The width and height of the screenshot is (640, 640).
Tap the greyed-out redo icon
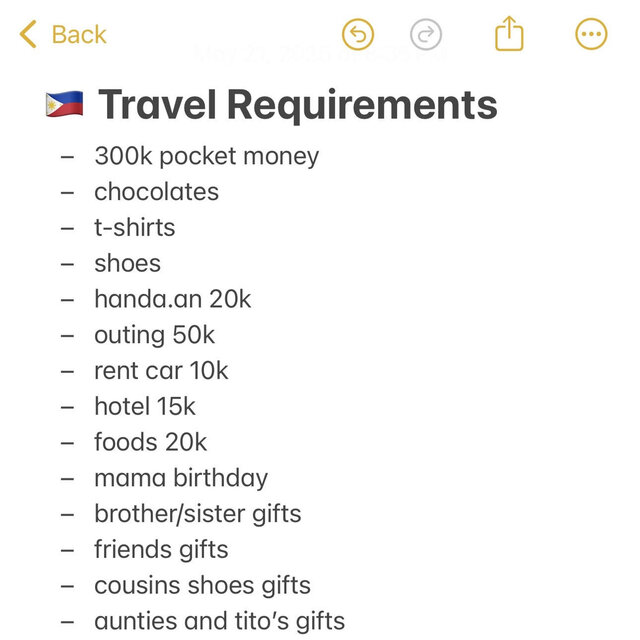(x=426, y=34)
